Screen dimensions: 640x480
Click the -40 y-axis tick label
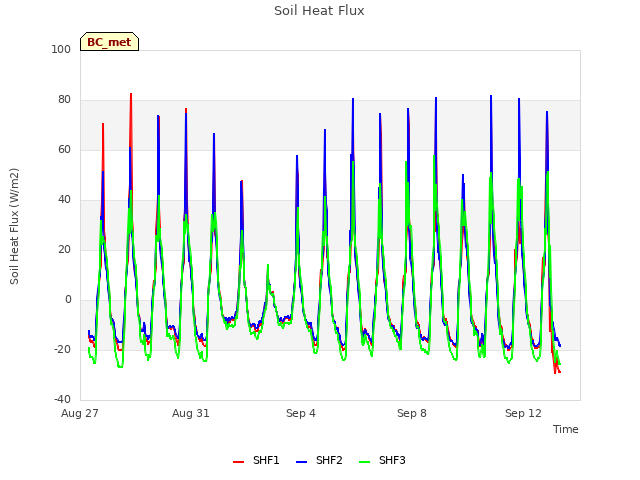point(62,400)
